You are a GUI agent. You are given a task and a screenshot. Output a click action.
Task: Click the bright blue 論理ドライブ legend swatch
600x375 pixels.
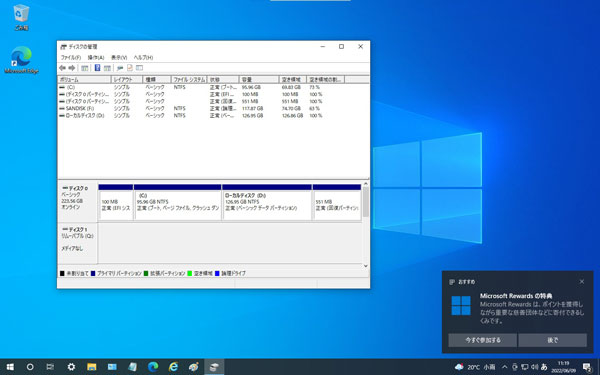pyautogui.click(x=217, y=273)
